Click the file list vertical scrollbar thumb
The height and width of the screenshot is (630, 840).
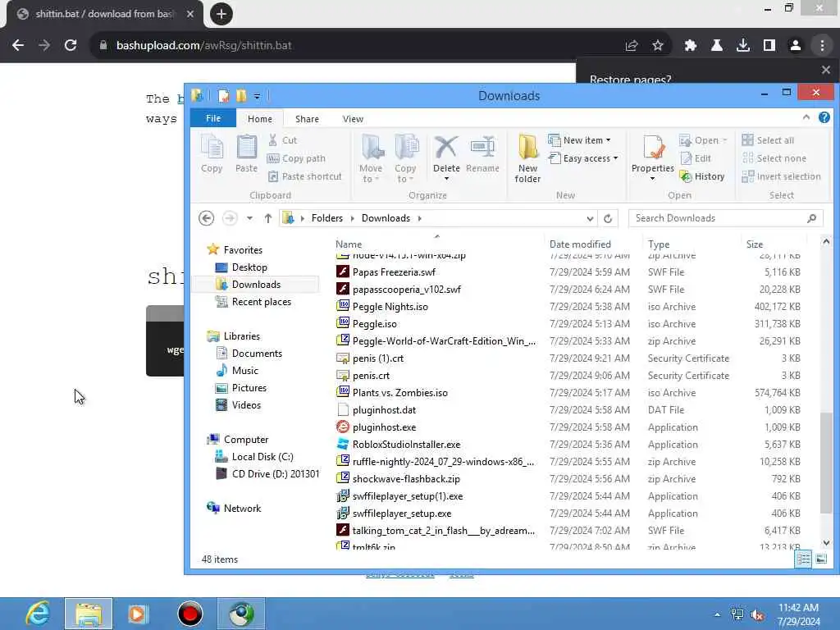pyautogui.click(x=826, y=463)
